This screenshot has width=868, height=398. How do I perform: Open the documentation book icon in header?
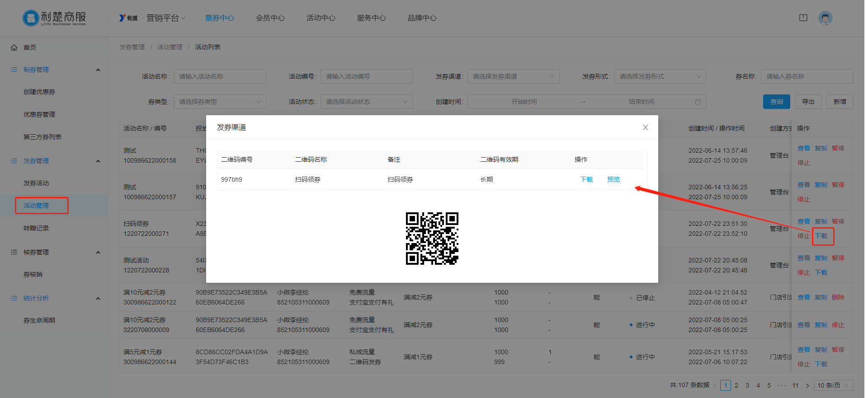pos(803,18)
